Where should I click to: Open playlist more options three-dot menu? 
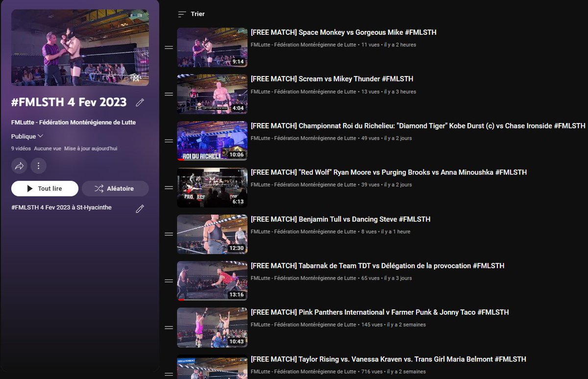[x=39, y=166]
